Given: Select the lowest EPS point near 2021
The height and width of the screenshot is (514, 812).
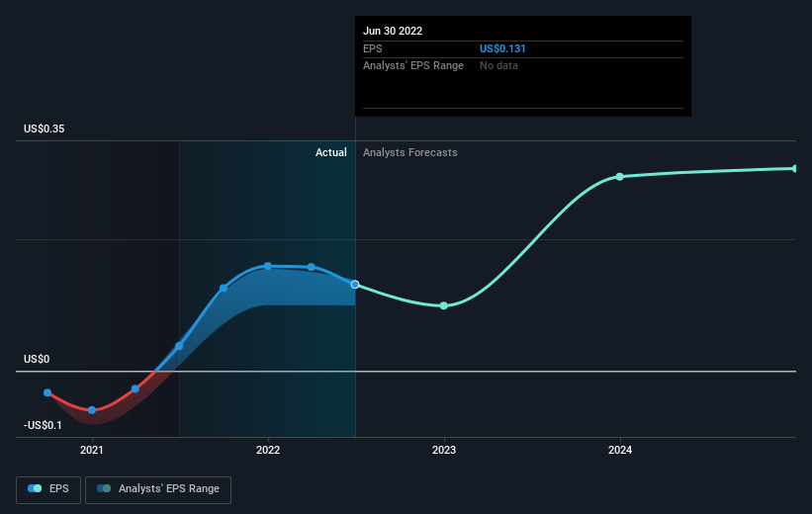Looking at the screenshot, I should tap(92, 410).
